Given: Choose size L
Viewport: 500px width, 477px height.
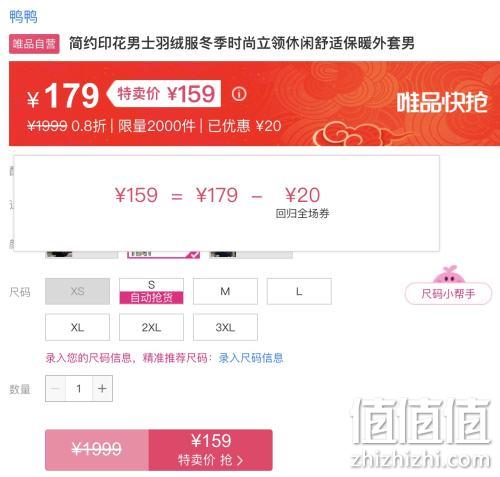Looking at the screenshot, I should click(299, 291).
